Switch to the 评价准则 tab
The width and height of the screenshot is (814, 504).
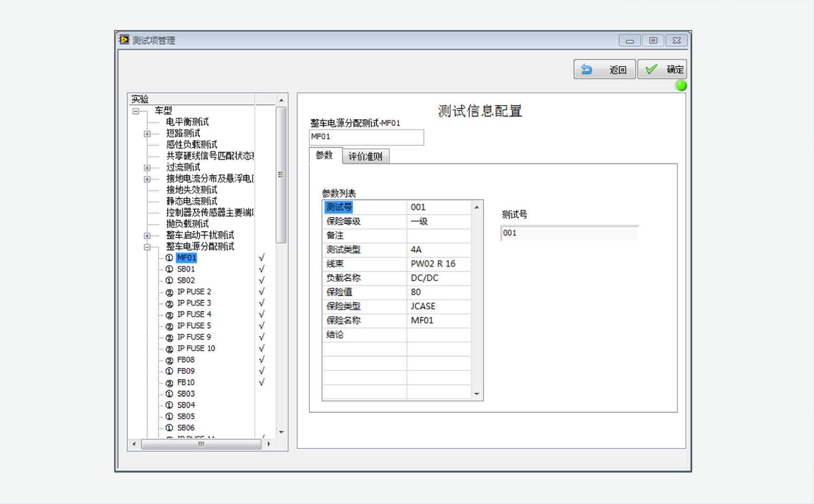coord(365,157)
